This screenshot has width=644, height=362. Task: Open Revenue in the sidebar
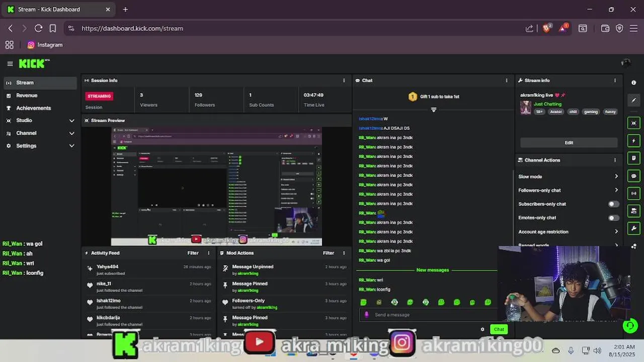pyautogui.click(x=40, y=96)
